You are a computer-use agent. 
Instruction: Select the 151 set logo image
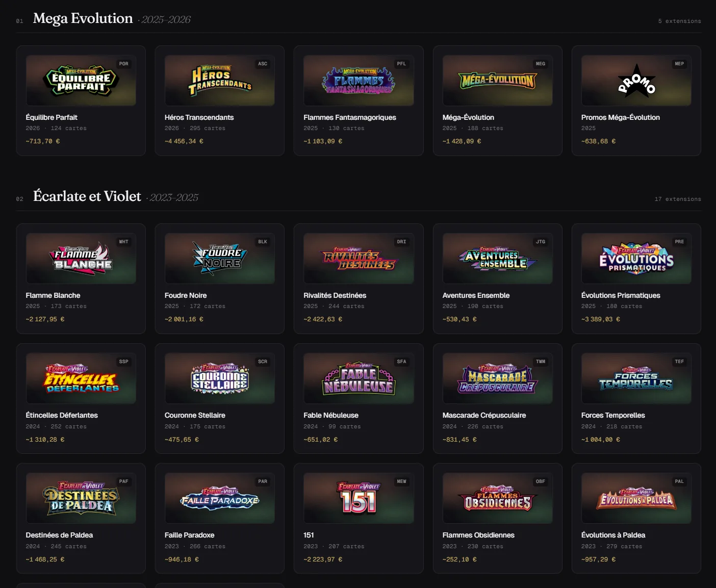click(x=359, y=498)
